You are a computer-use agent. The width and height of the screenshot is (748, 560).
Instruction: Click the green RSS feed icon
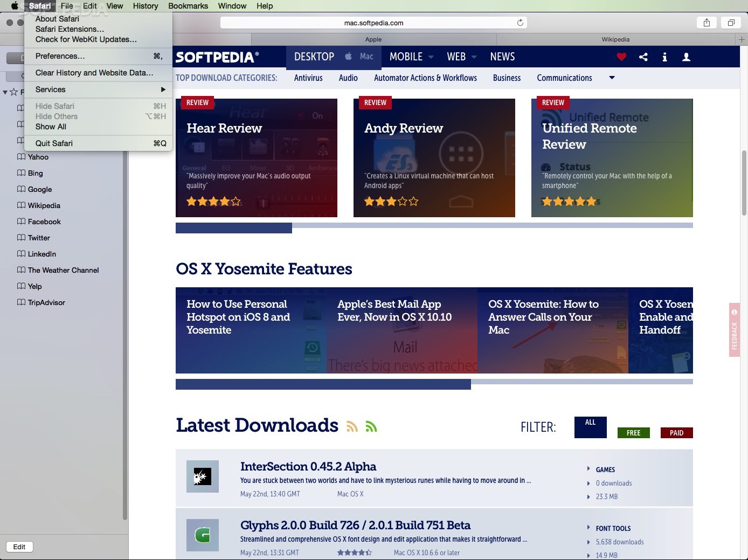pos(371,426)
